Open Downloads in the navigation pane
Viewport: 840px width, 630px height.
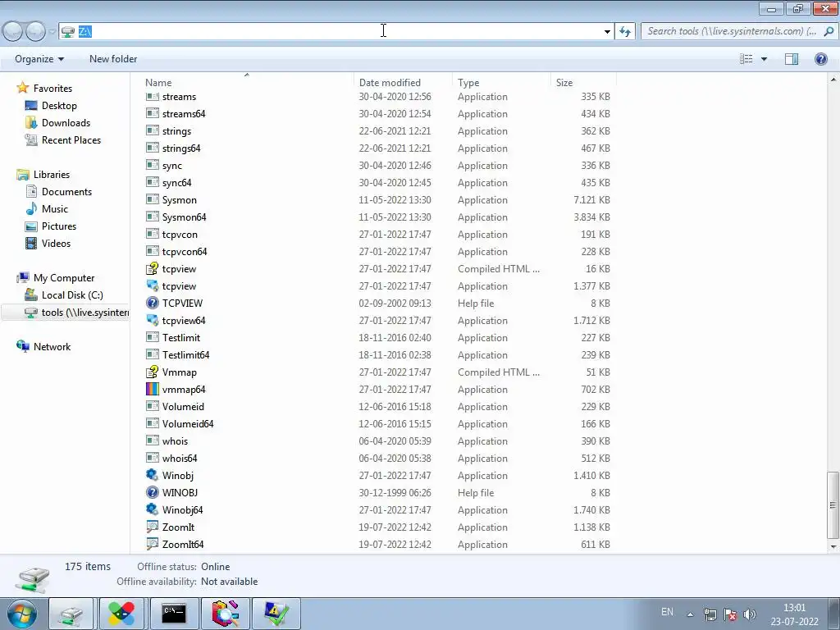[66, 123]
